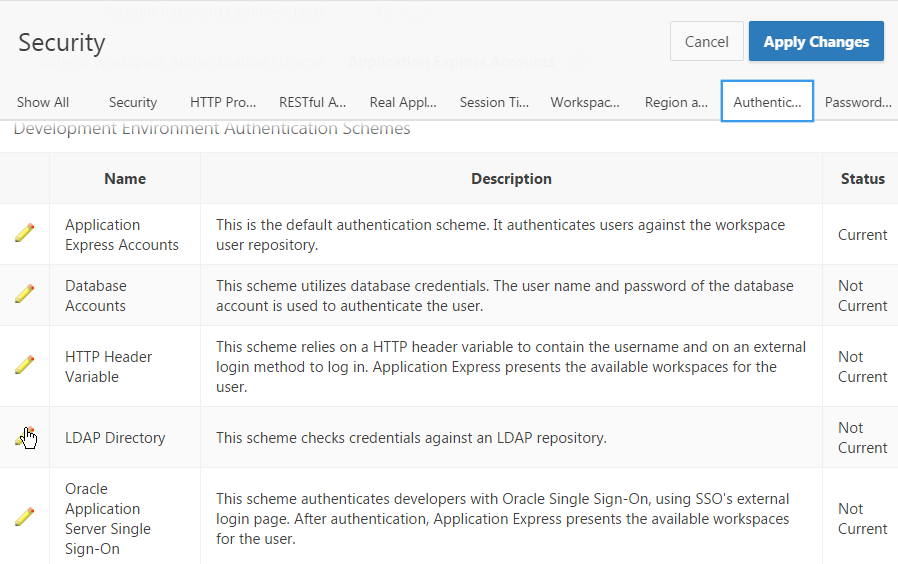The width and height of the screenshot is (898, 564).
Task: Click 'Not Current' status for Oracle Single Sign-On
Action: coord(862,518)
